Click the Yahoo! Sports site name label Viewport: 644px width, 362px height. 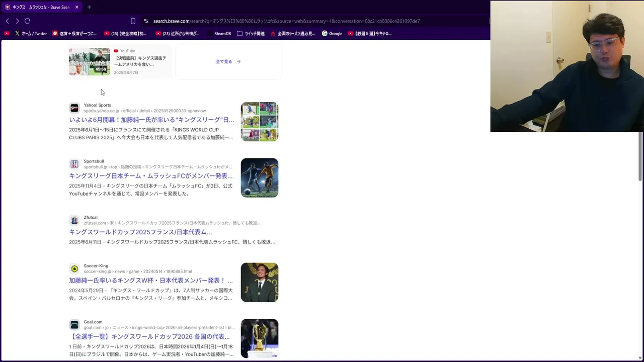(98, 106)
